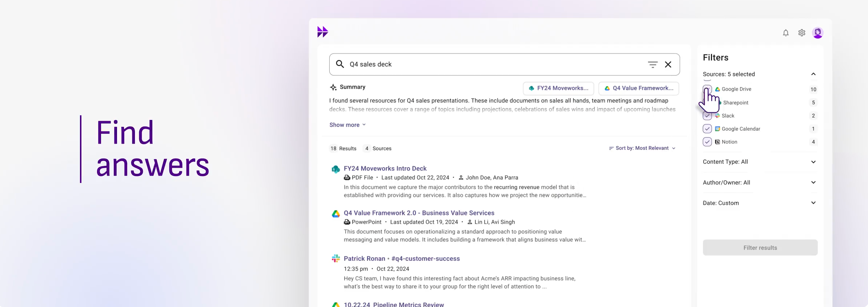The width and height of the screenshot is (868, 307).
Task: Expand the Author/Owner filter
Action: coord(813,183)
